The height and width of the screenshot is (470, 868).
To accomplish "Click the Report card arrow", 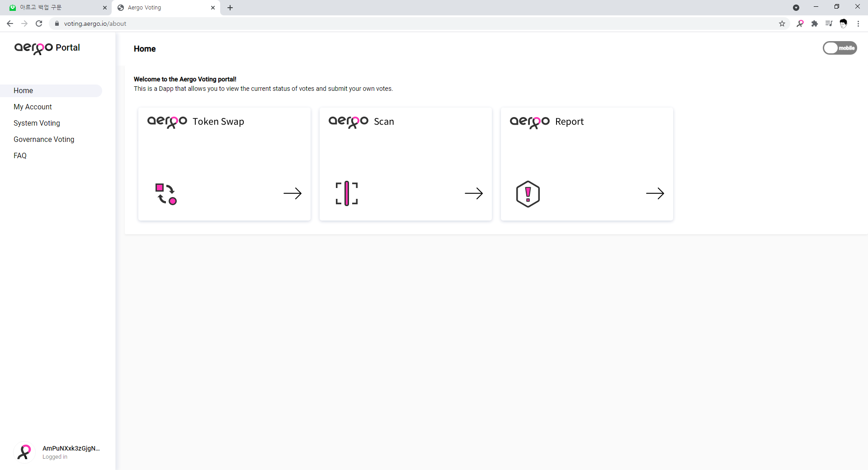I will pos(655,193).
